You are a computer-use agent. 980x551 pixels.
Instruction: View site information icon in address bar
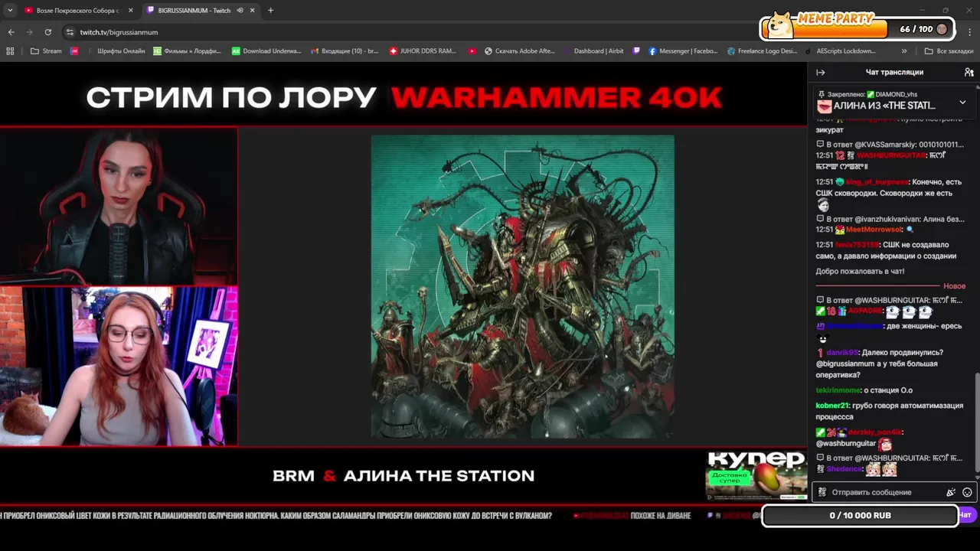click(70, 32)
